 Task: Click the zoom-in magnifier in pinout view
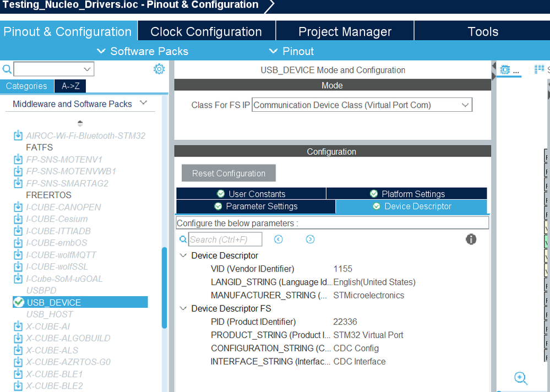click(x=520, y=378)
